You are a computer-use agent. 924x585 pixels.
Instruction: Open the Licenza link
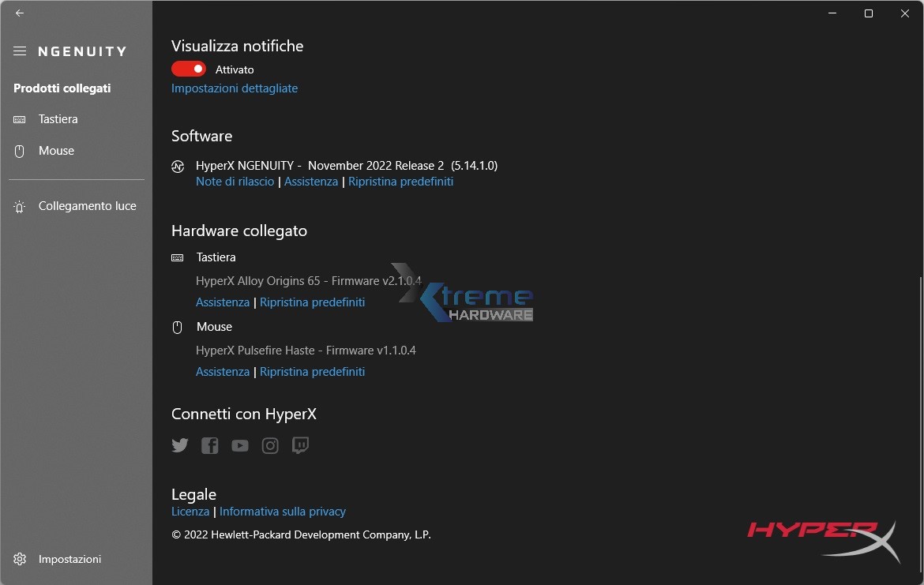pyautogui.click(x=190, y=512)
